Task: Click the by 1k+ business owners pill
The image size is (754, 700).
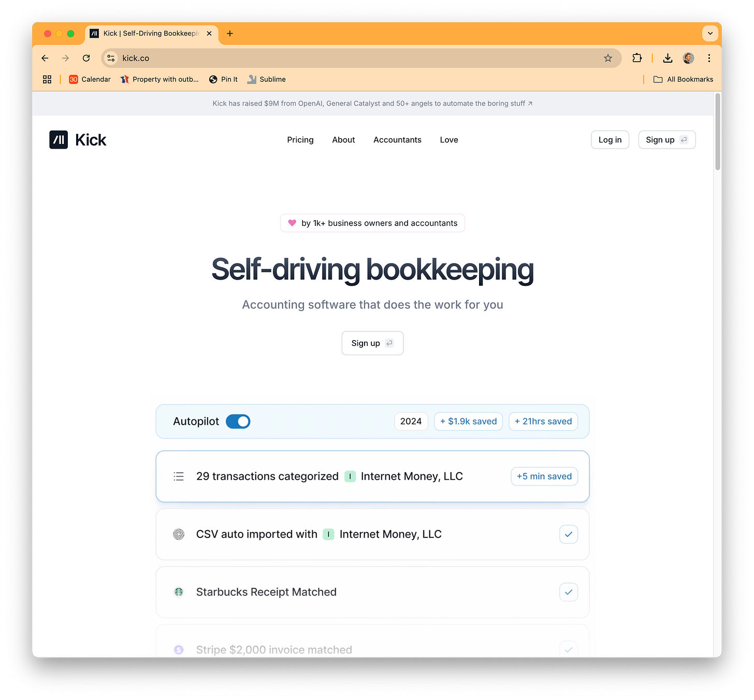Action: point(372,223)
